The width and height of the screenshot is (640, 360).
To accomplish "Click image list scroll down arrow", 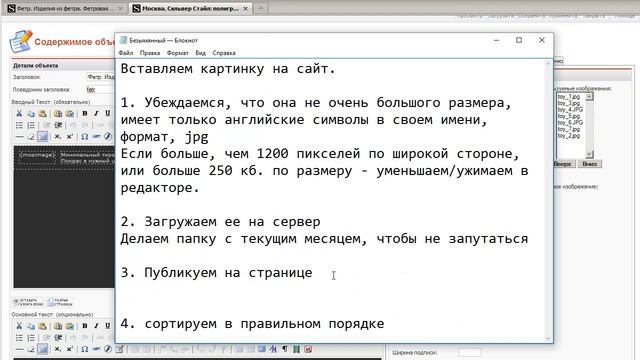I will click(589, 154).
